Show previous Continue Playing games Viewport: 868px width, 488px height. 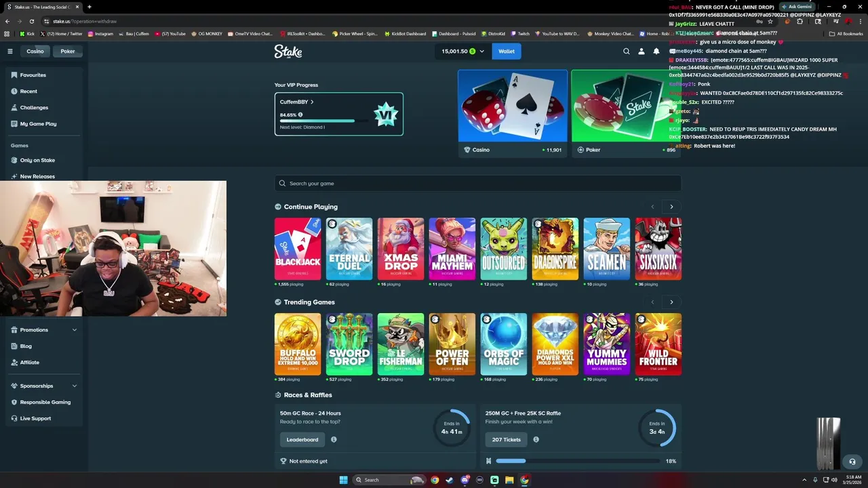(652, 207)
